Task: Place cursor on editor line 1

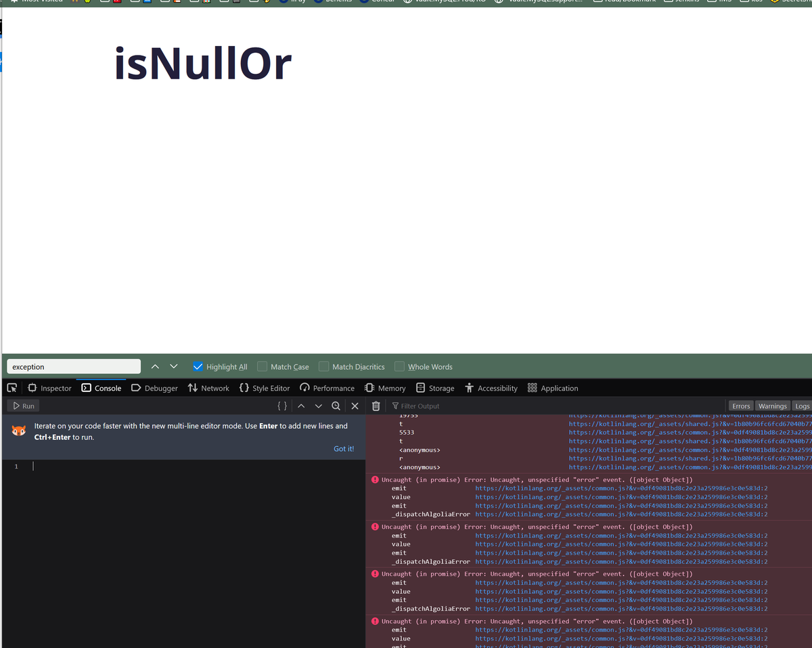Action: point(196,466)
